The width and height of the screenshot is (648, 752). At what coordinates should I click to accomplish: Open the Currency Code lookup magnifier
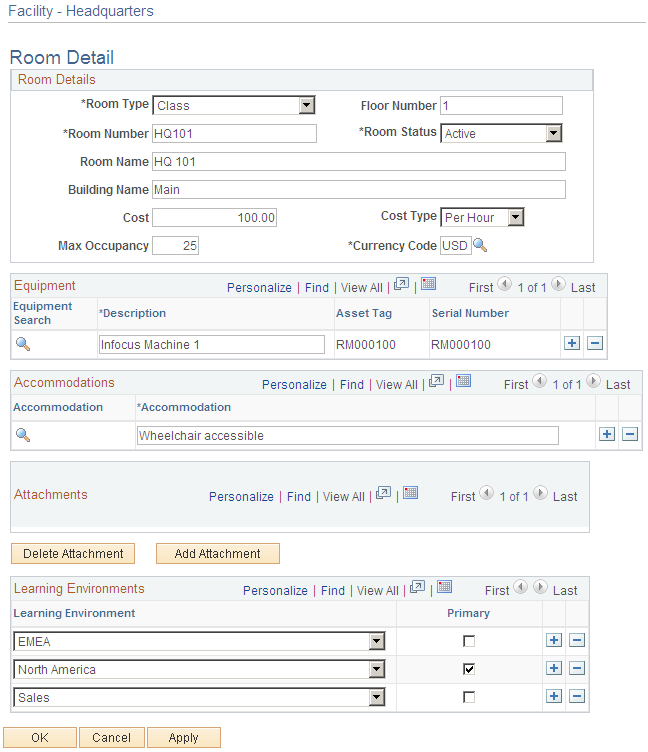[x=480, y=246]
